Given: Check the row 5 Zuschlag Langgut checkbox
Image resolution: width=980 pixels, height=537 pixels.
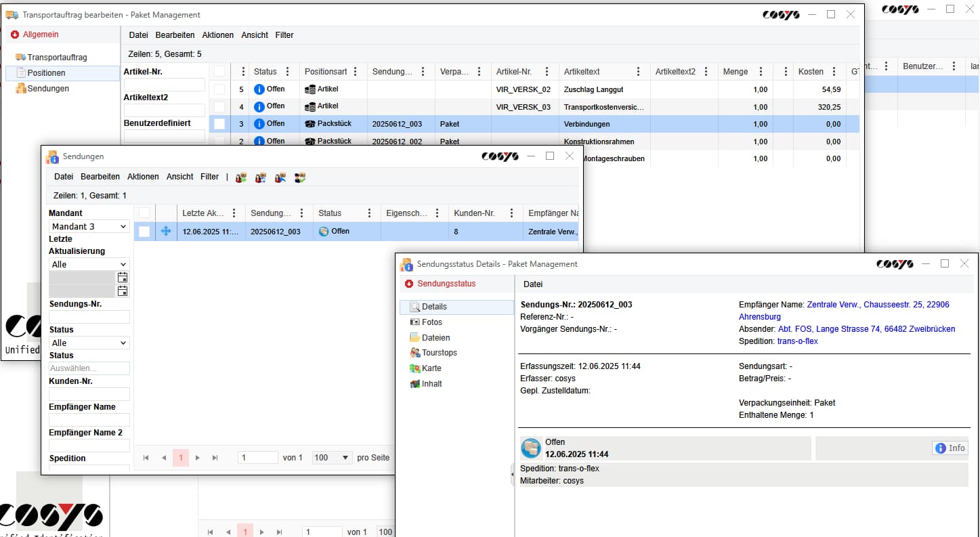Looking at the screenshot, I should (x=219, y=89).
